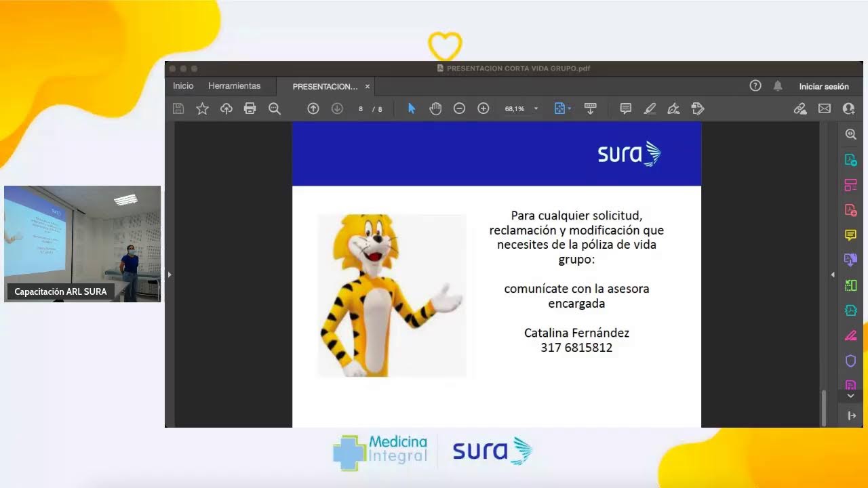Click the purple combine files sidebar icon
The image size is (868, 488).
pos(850,260)
